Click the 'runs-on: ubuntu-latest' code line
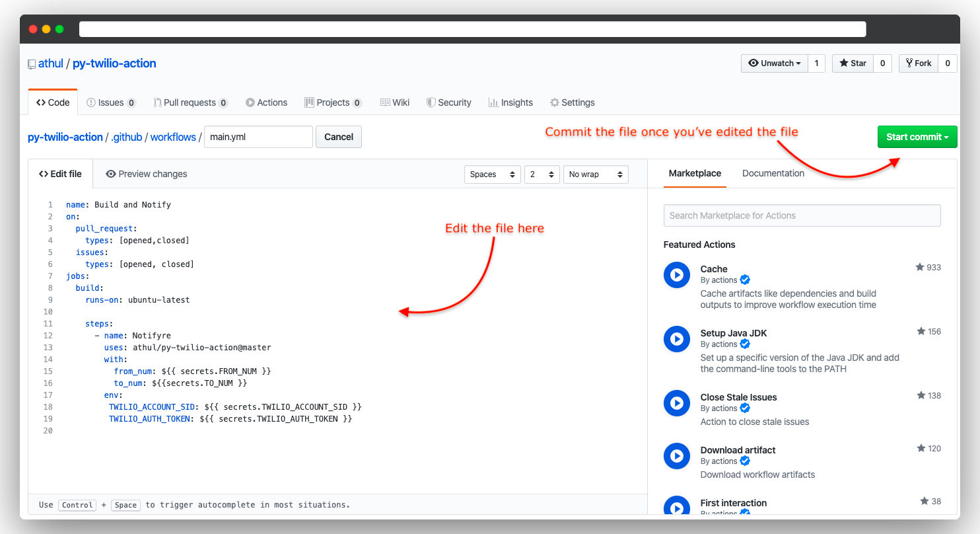The image size is (980, 534). [x=137, y=300]
